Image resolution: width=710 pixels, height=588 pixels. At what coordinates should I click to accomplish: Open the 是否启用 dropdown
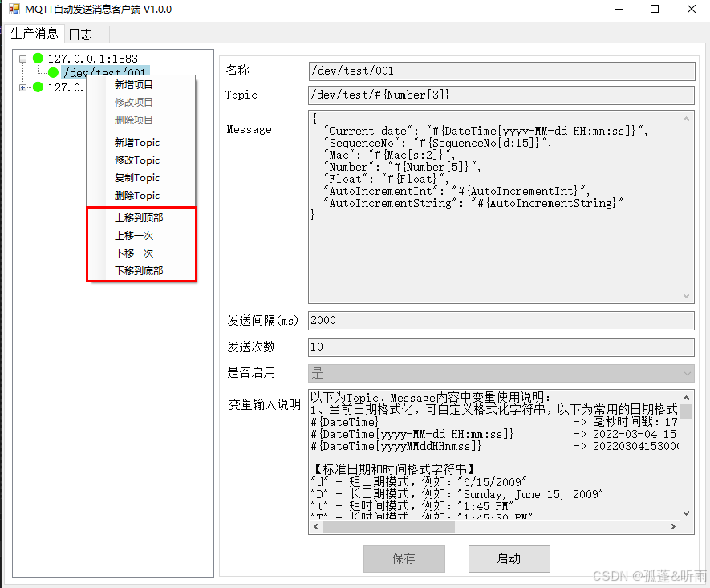pyautogui.click(x=501, y=374)
